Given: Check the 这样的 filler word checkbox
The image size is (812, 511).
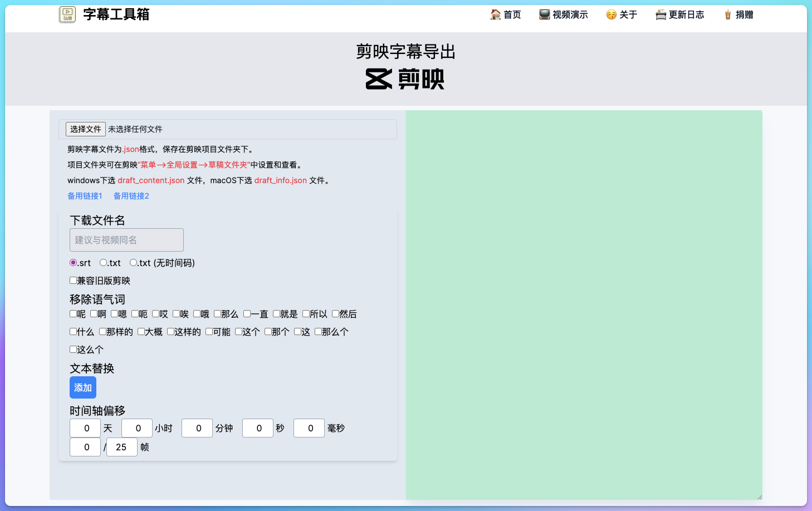Looking at the screenshot, I should click(170, 331).
